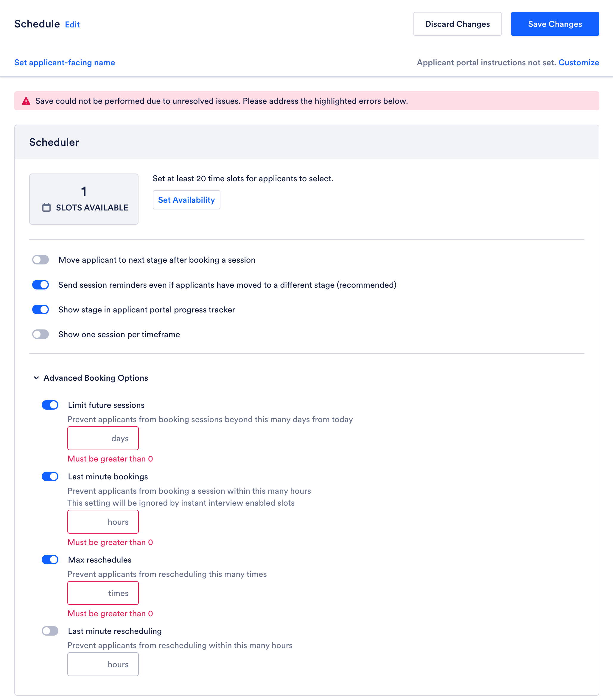Screen dimensions: 613x700
Task: Focus the Last minute bookings hours field
Action: click(x=103, y=522)
